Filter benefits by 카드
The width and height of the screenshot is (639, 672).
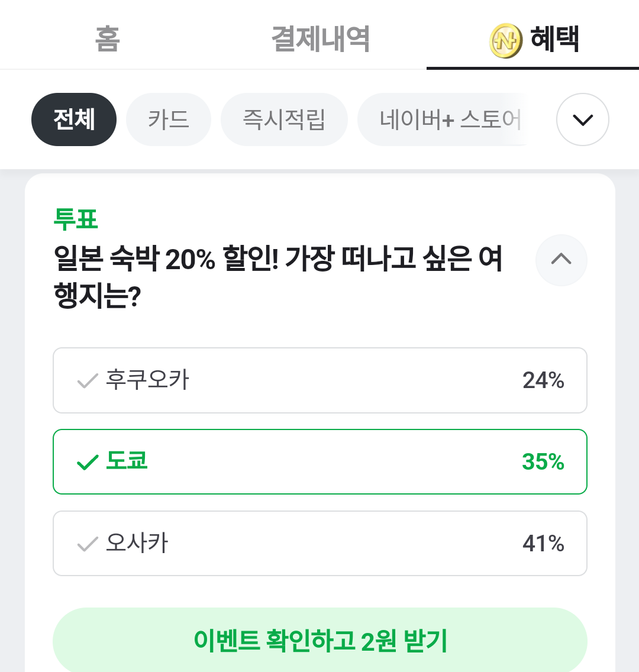tap(169, 119)
